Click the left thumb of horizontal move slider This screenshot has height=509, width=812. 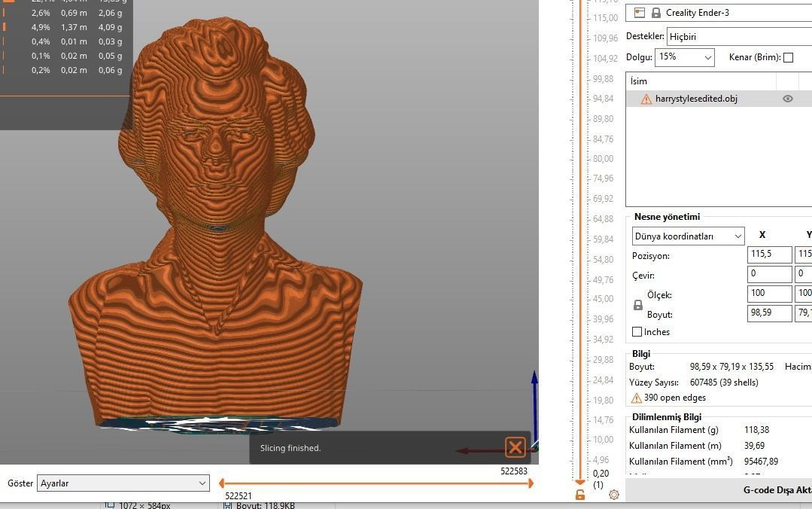pyautogui.click(x=222, y=483)
